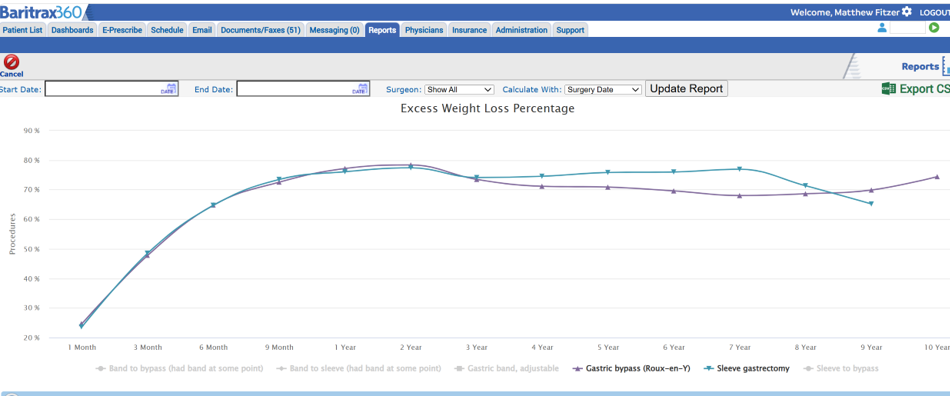Click the 1 Month axis label
Screen dimensions: 950x396
[x=82, y=348]
